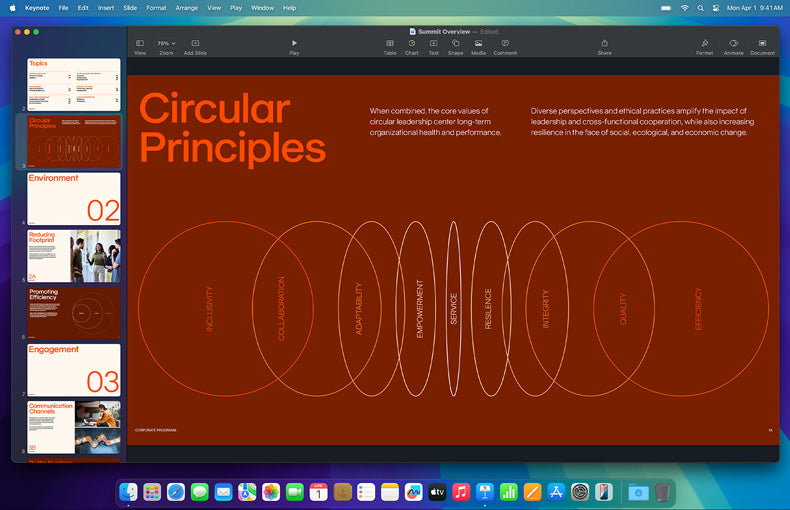
Task: Select the Environment 02 slide thumbnail
Action: tap(74, 198)
